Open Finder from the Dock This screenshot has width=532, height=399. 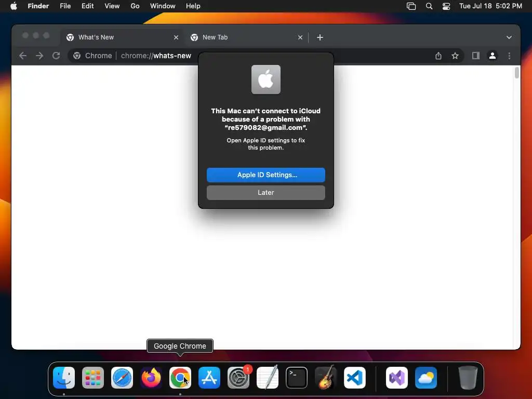[64, 378]
